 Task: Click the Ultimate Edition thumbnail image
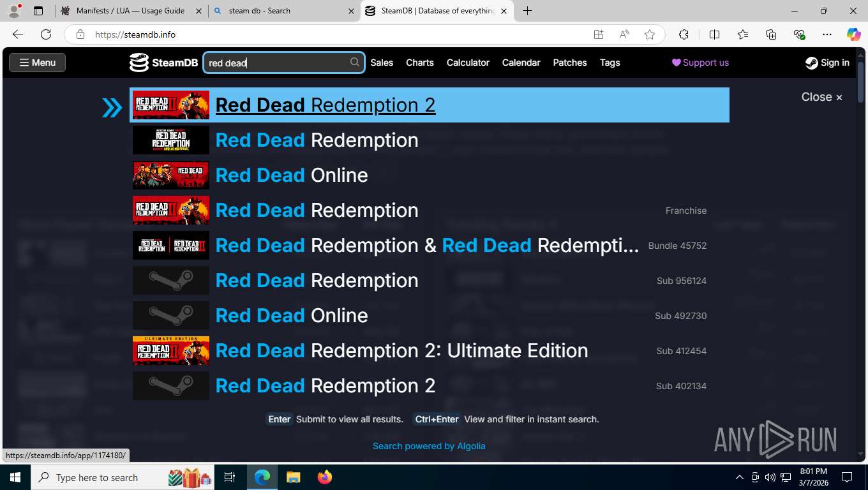point(171,351)
